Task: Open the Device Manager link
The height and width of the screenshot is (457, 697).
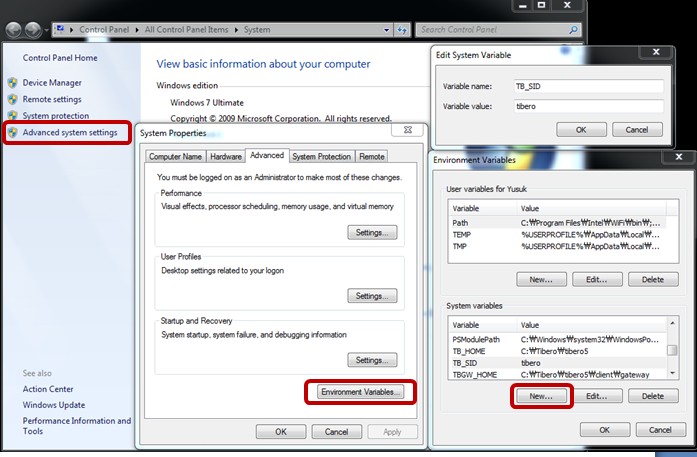Action: pos(52,83)
